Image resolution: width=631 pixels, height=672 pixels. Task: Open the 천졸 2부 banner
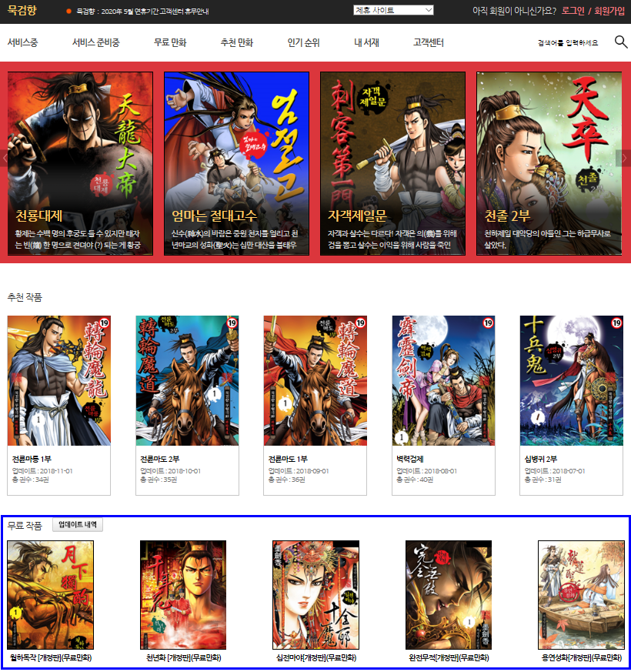point(549,163)
